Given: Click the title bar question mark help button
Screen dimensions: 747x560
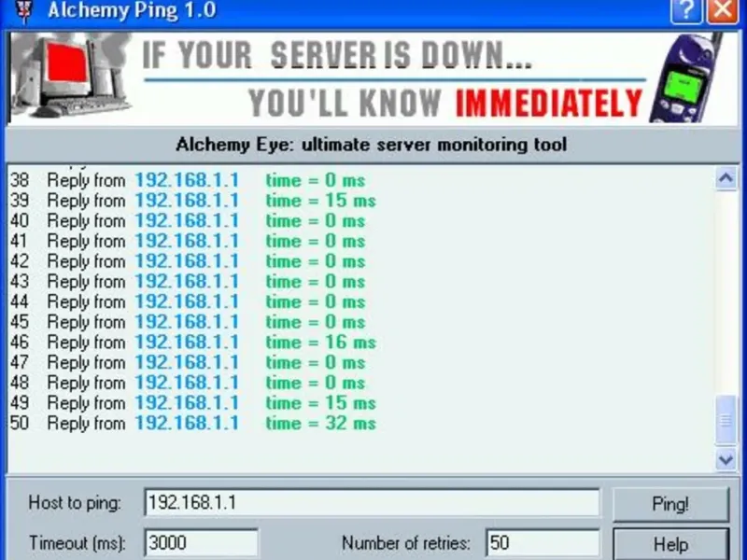Looking at the screenshot, I should coord(686,10).
